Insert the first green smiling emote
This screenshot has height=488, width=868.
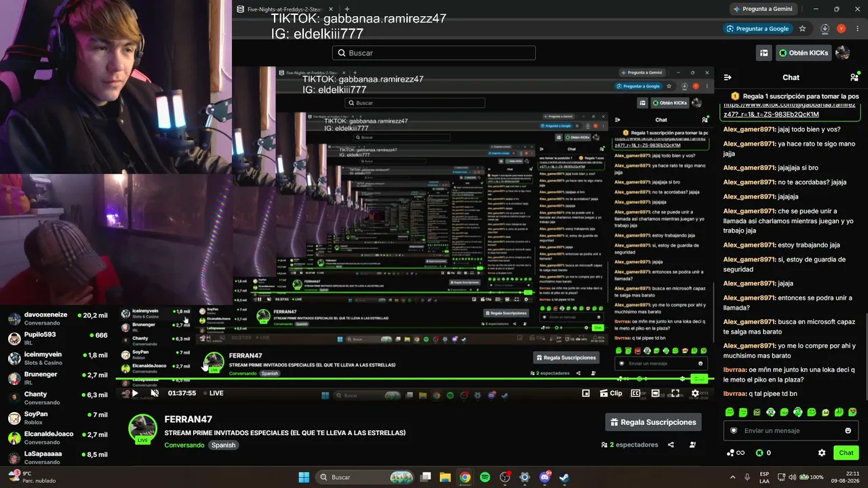(x=730, y=412)
